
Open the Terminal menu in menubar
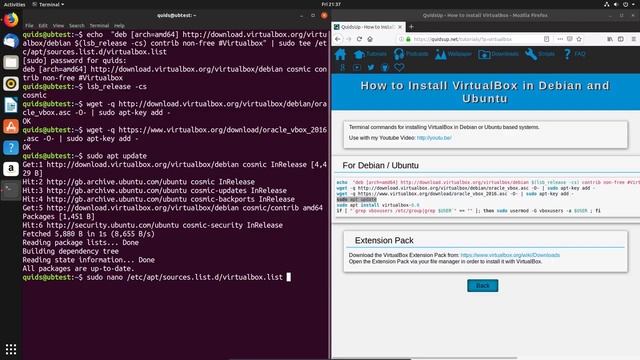(99, 26)
